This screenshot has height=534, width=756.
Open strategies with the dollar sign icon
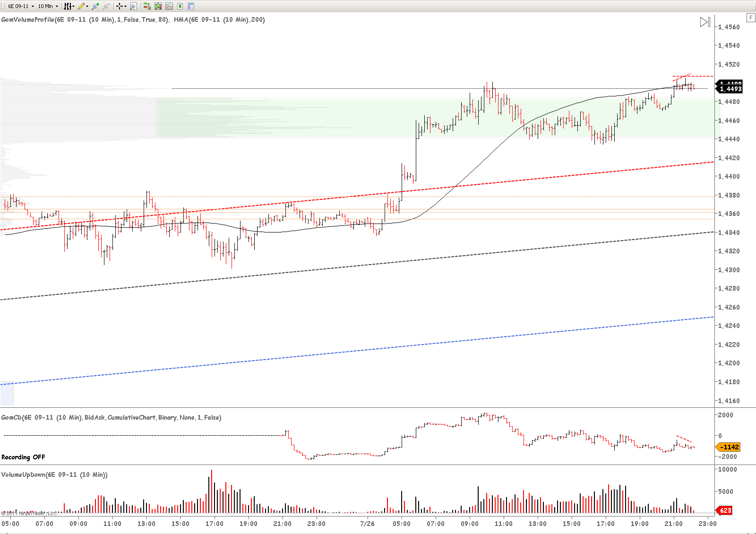pos(180,6)
